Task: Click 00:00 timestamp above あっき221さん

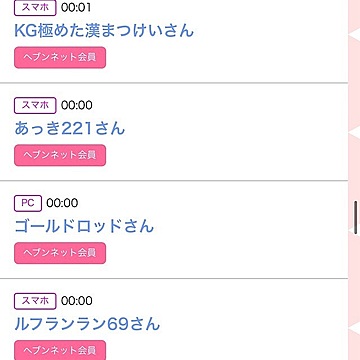Action: tap(77, 105)
